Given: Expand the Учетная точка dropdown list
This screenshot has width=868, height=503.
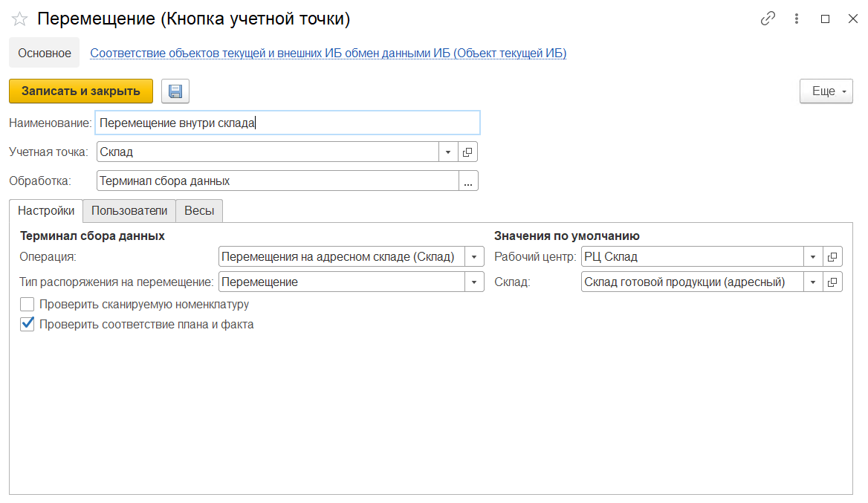Looking at the screenshot, I should [448, 152].
